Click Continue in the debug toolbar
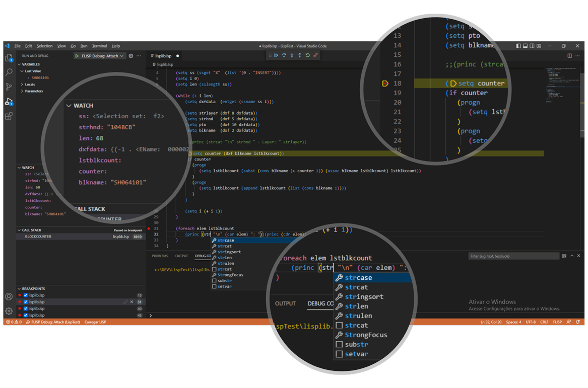Image resolution: width=588 pixels, height=388 pixels. tap(277, 55)
